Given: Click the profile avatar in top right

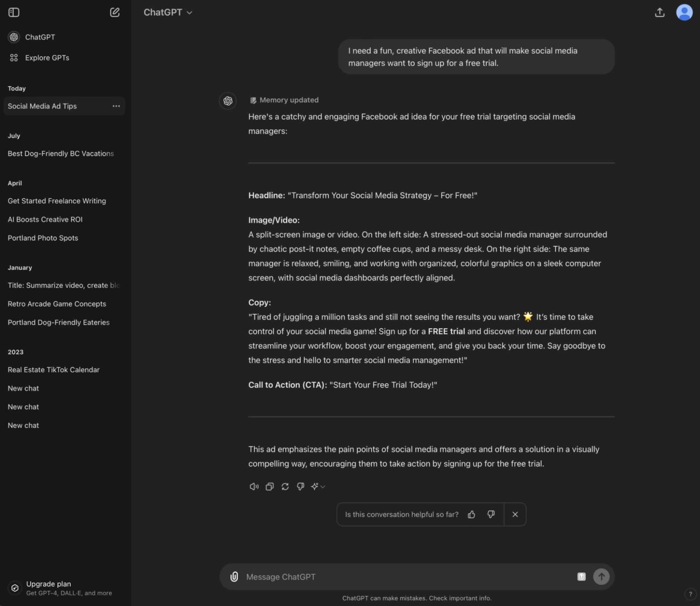Looking at the screenshot, I should [684, 12].
